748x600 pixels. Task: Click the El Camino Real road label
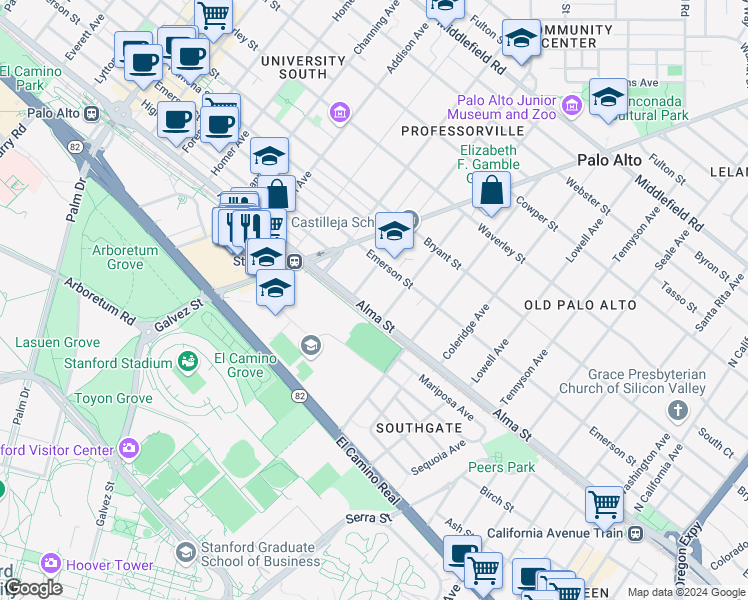pyautogui.click(x=367, y=471)
